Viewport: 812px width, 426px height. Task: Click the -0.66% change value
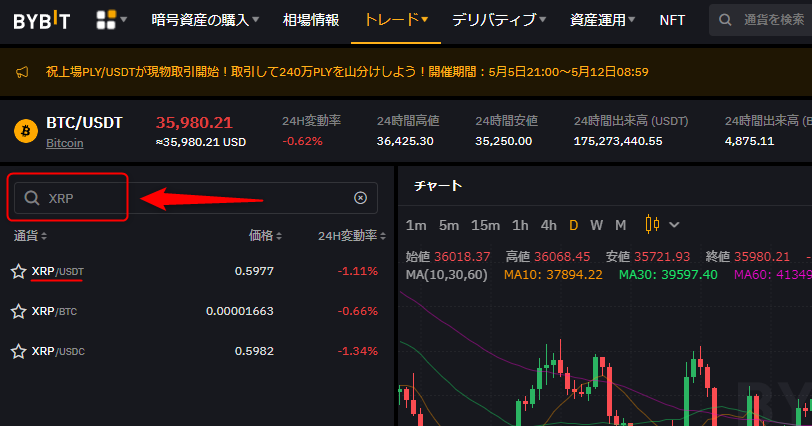(358, 311)
